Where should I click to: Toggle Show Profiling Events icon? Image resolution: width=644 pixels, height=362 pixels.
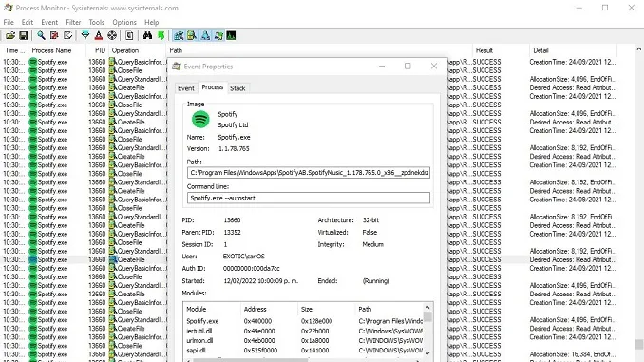pos(231,36)
